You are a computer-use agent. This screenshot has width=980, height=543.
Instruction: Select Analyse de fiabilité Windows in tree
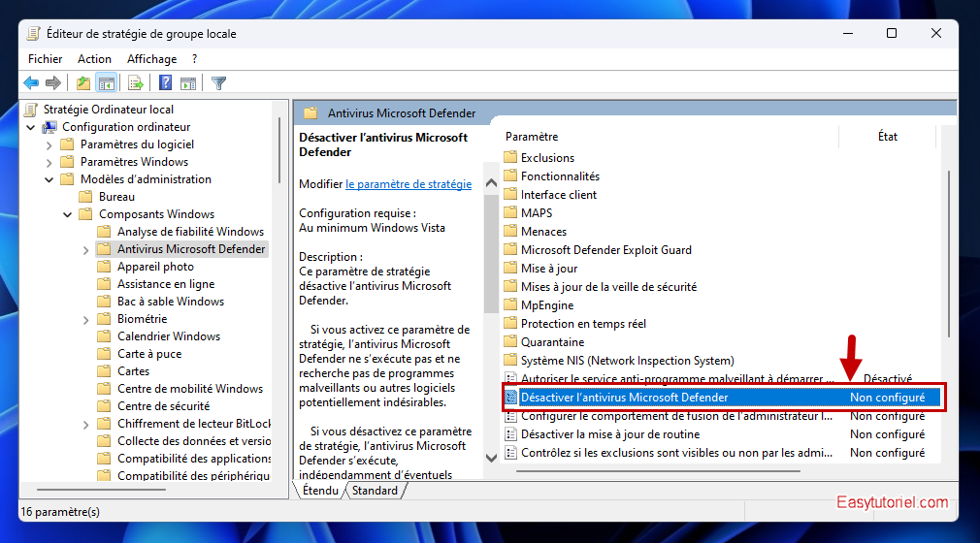coord(190,232)
